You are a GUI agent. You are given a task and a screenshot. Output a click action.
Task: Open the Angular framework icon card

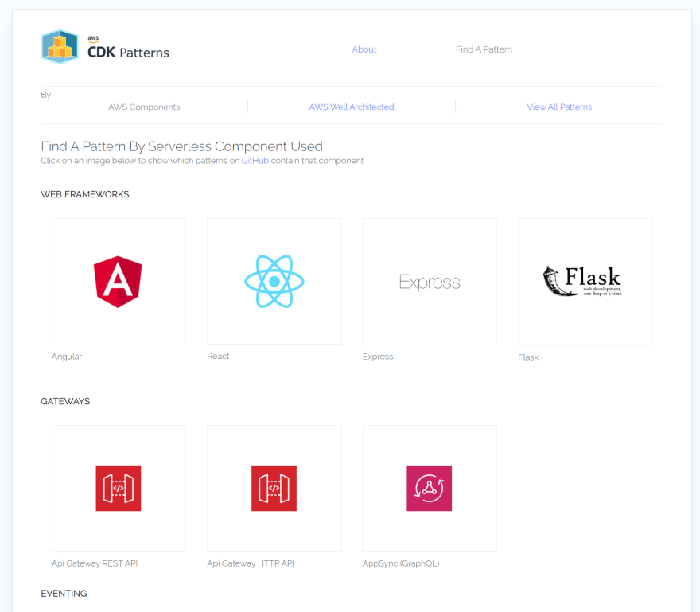pos(119,282)
